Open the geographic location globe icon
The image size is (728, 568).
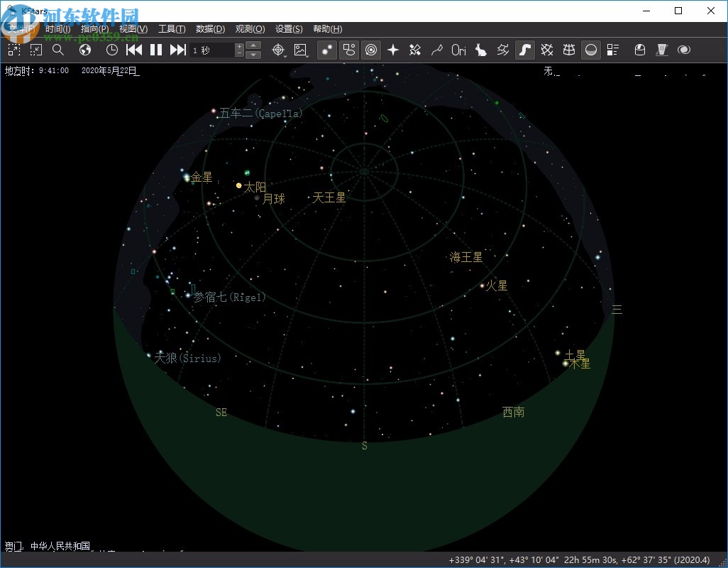pyautogui.click(x=85, y=50)
